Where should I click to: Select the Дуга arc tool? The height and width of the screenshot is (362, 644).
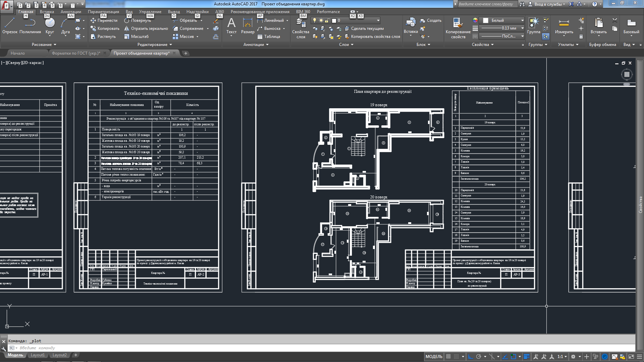65,26
